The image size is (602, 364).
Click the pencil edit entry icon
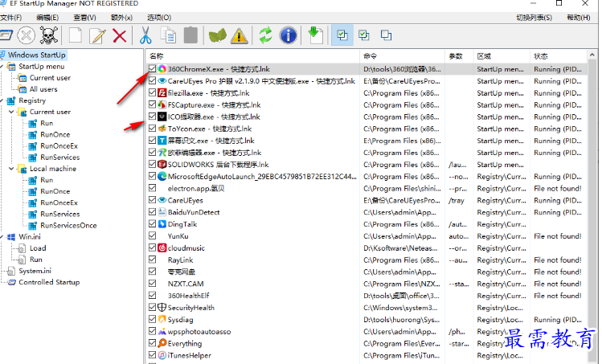(x=97, y=35)
